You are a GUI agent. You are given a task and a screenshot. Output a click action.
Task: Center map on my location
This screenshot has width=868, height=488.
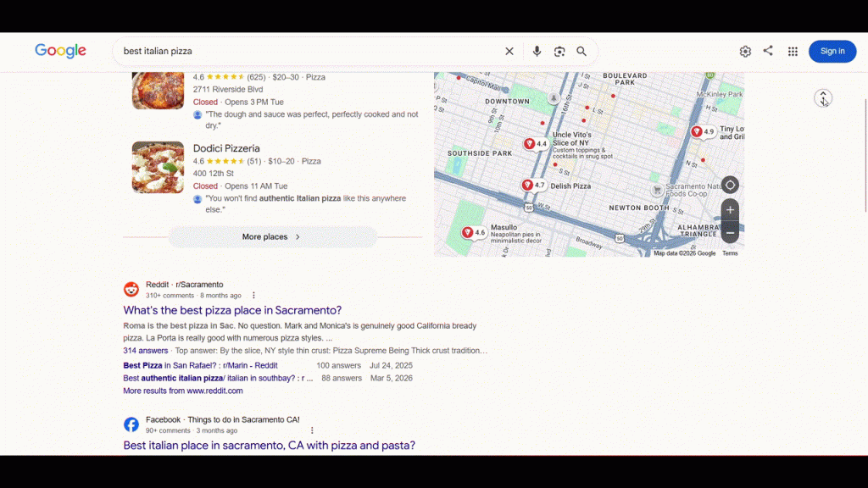click(730, 186)
